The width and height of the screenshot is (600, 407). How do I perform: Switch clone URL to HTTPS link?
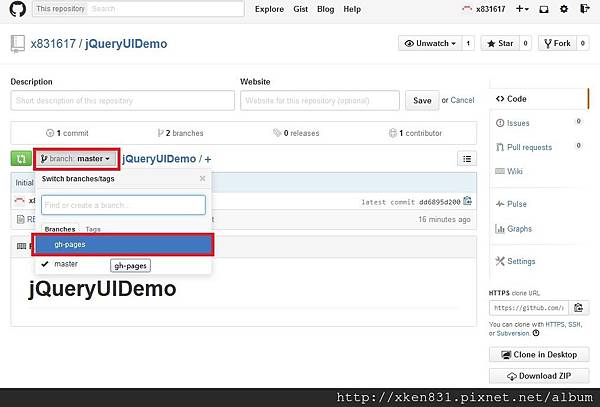tap(555, 324)
